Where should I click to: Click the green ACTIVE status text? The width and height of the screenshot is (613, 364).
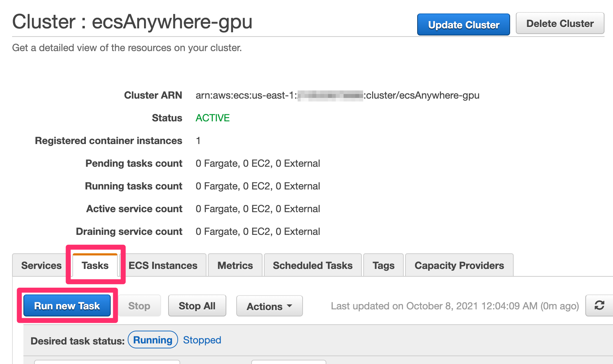(212, 118)
